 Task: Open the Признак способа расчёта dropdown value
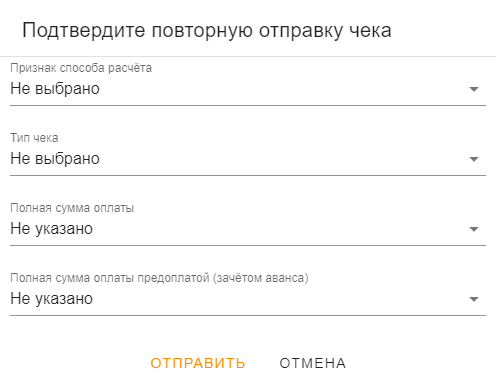click(248, 89)
